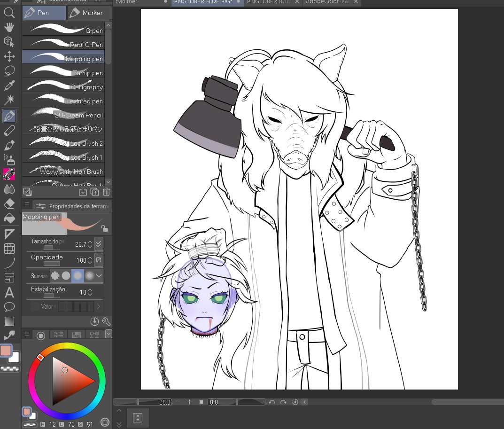Switch color wheel color space toggle

click(105, 422)
